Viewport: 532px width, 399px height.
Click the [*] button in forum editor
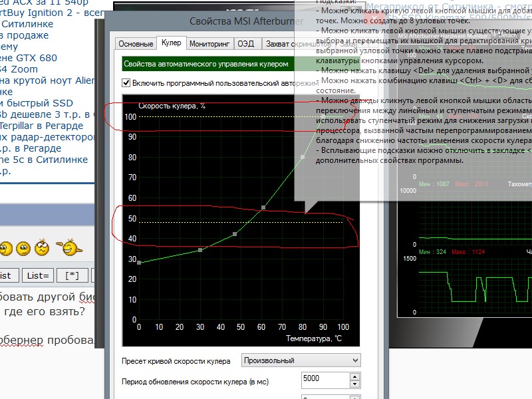point(72,275)
